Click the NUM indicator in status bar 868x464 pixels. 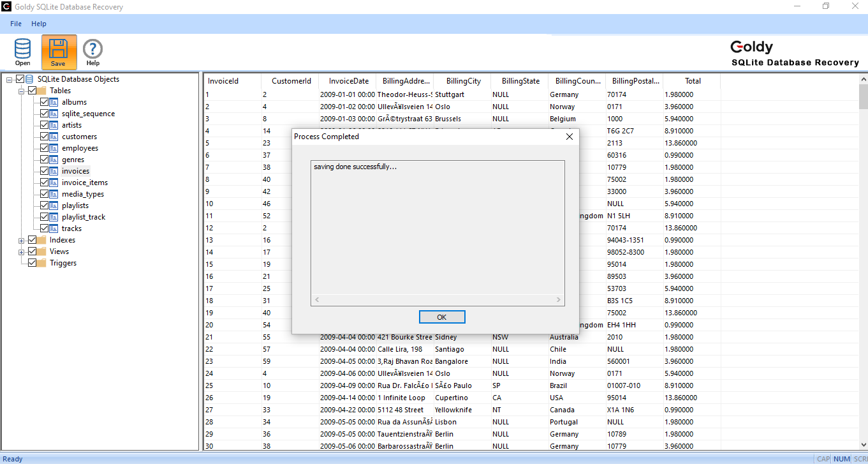pos(842,459)
